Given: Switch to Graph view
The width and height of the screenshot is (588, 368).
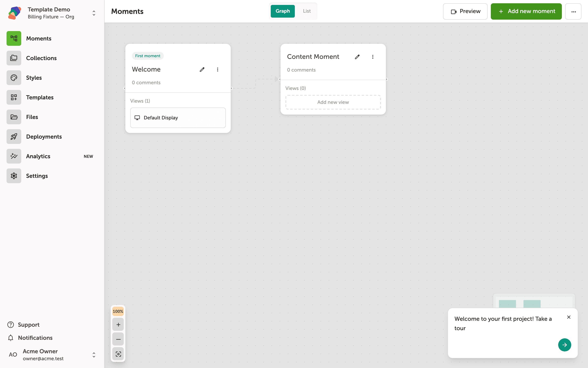Looking at the screenshot, I should coord(283,11).
